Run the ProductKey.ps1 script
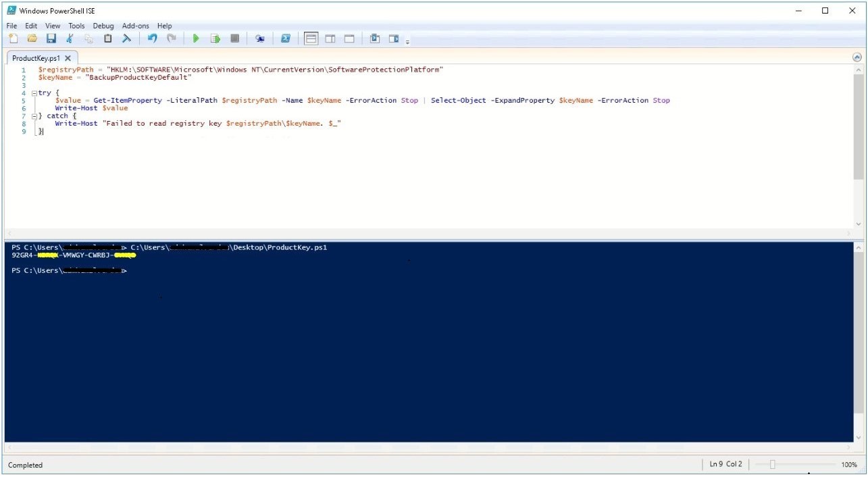868x477 pixels. [x=196, y=39]
